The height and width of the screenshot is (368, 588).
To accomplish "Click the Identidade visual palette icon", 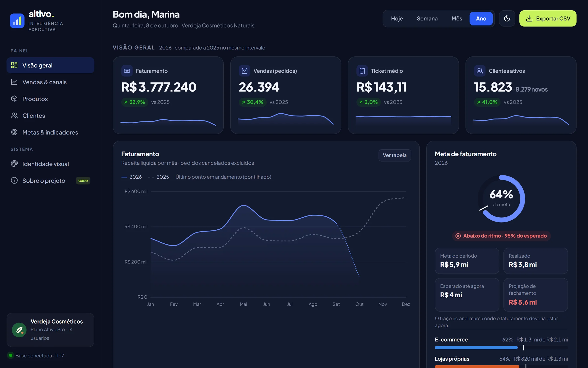I will 14,164.
